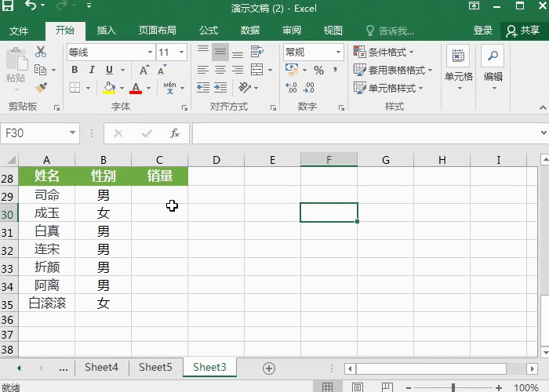
Task: Click the zoom slider handle
Action: [453, 387]
